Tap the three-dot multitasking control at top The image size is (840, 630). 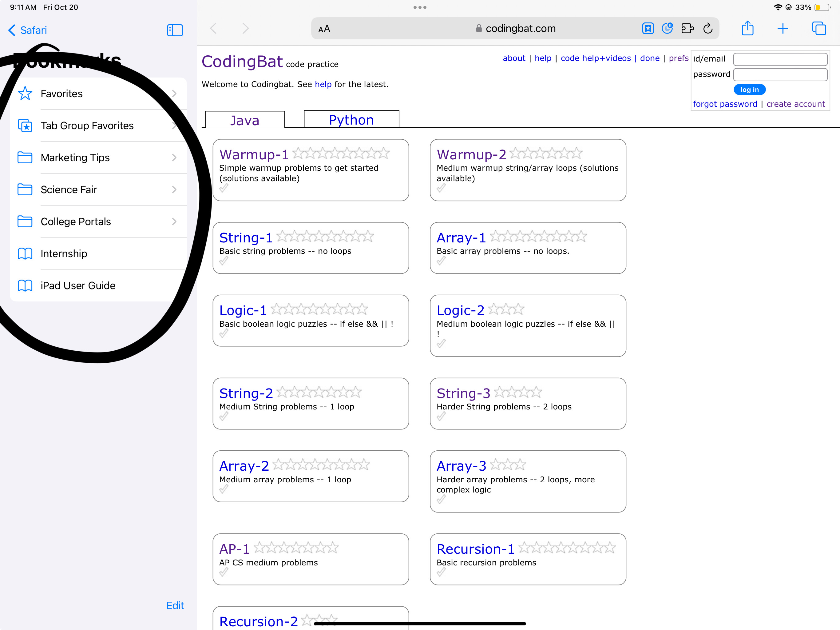click(x=420, y=7)
